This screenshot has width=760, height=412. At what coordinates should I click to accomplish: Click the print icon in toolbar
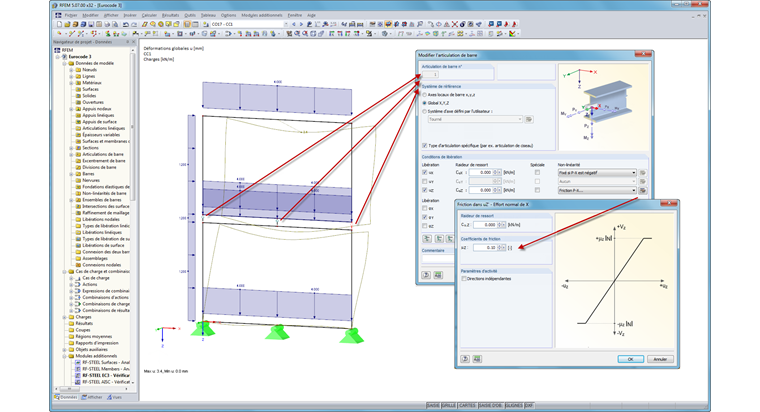tap(107, 24)
